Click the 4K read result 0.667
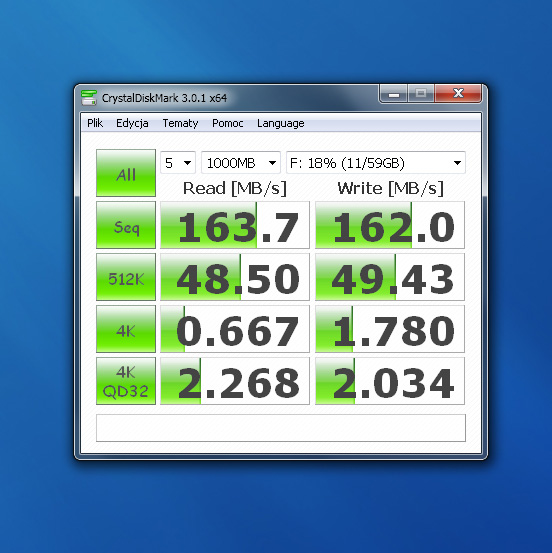552x553 pixels. [235, 329]
